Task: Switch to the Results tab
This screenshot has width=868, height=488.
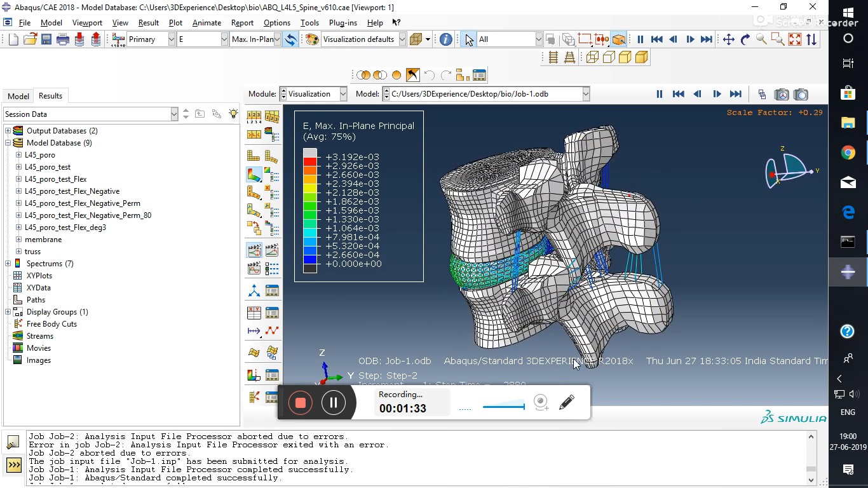Action: [x=50, y=96]
